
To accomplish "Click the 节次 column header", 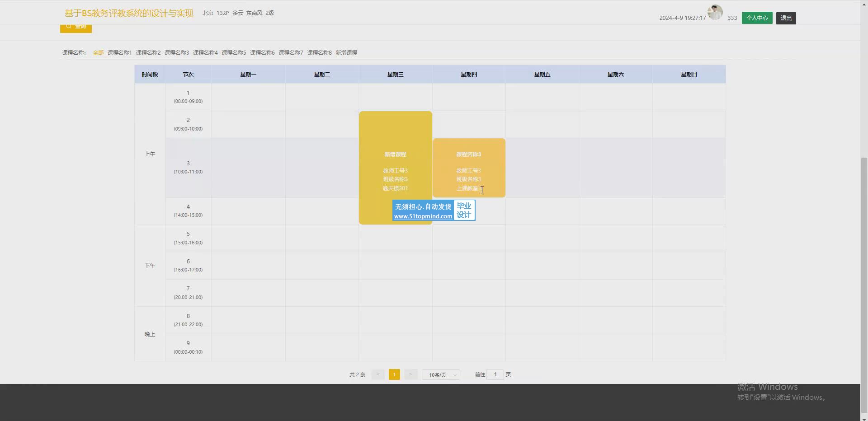I will tap(188, 75).
